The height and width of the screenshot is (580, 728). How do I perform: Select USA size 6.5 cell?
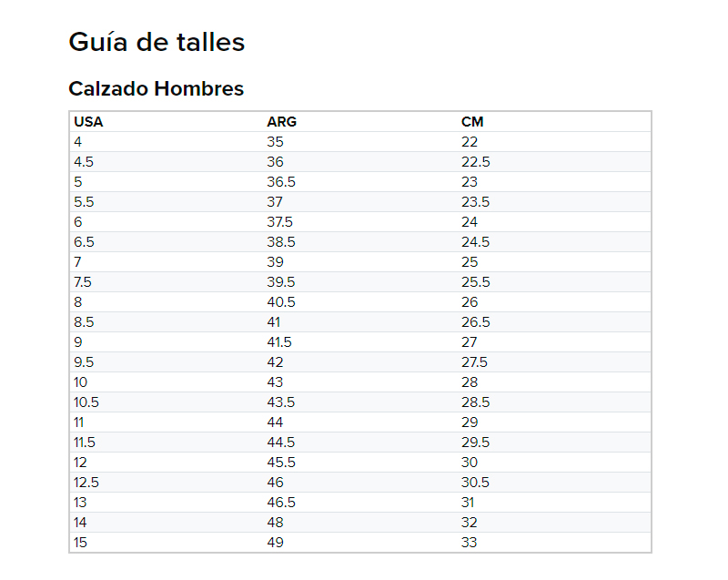84,242
